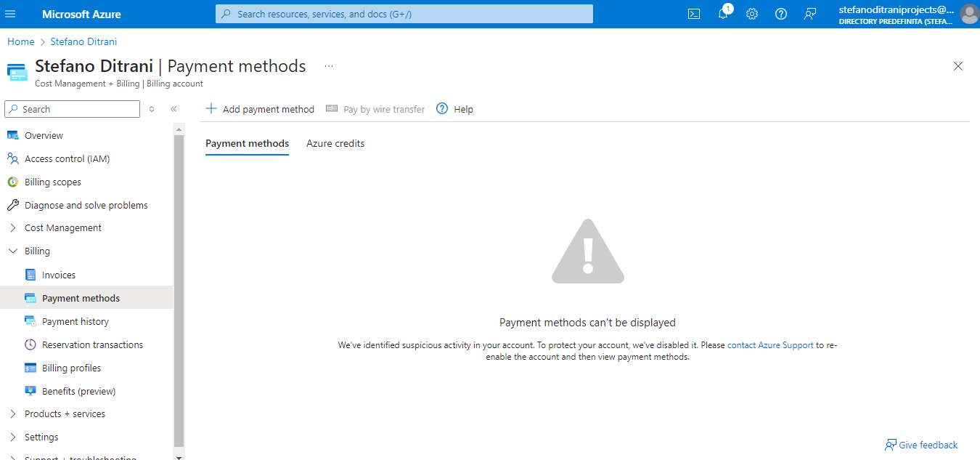Image resolution: width=980 pixels, height=460 pixels.
Task: Click the Access control (IAM) people icon
Action: pos(12,158)
